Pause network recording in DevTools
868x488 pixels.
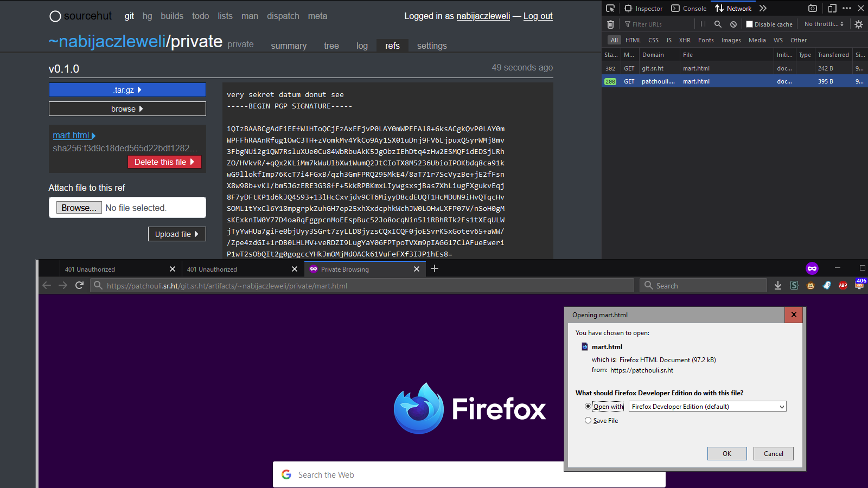[703, 24]
